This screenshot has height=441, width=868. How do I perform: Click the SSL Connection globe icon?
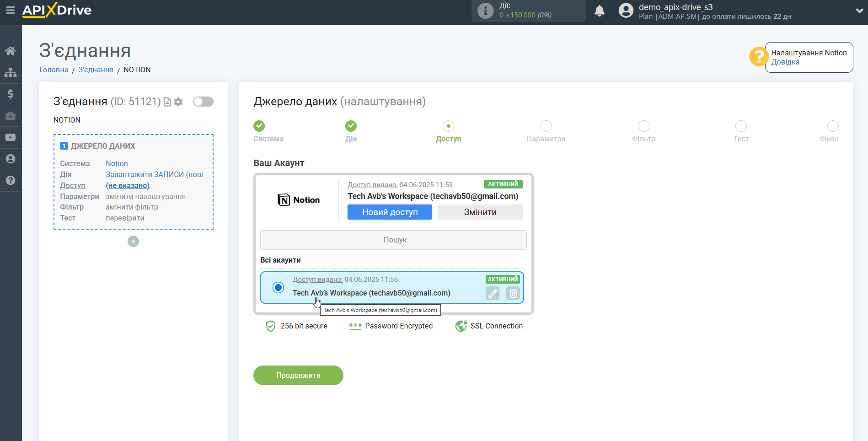tap(461, 326)
